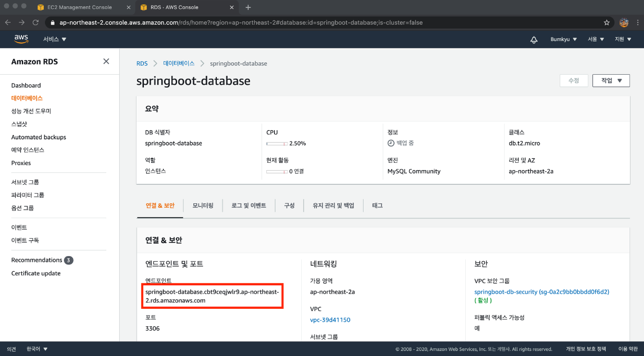Close the Amazon RDS sidebar

[106, 61]
